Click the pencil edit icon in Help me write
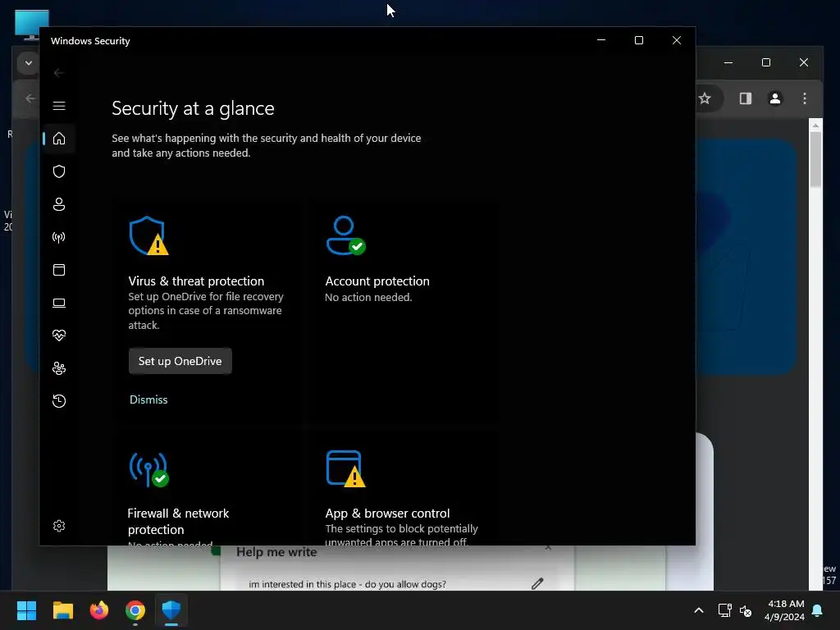Image resolution: width=840 pixels, height=630 pixels. click(x=537, y=584)
